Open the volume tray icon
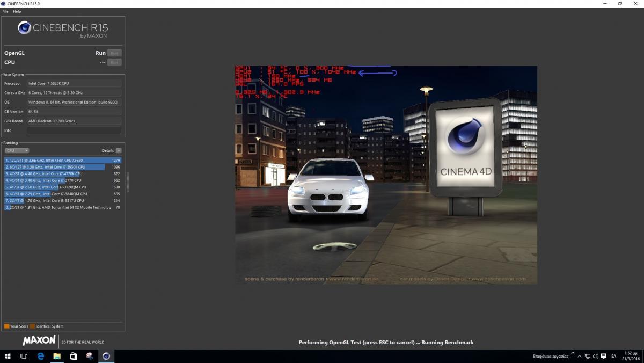644x363 pixels. click(x=596, y=356)
